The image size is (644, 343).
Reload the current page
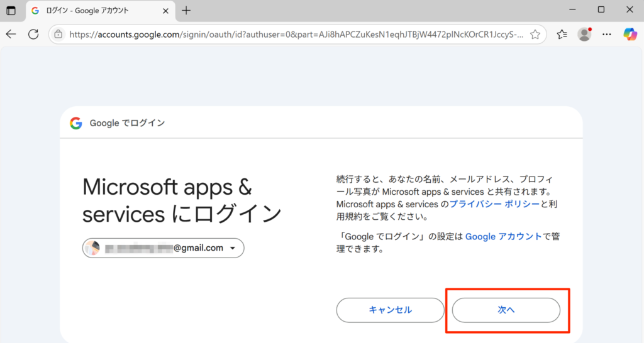tap(33, 34)
